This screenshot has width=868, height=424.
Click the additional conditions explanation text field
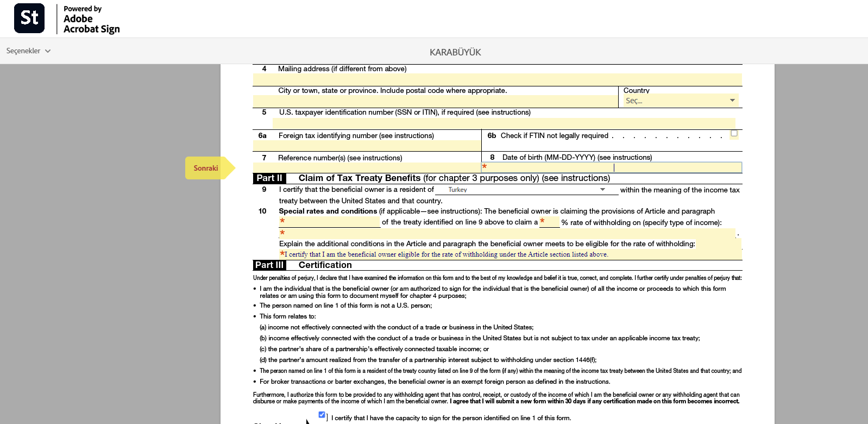click(510, 254)
